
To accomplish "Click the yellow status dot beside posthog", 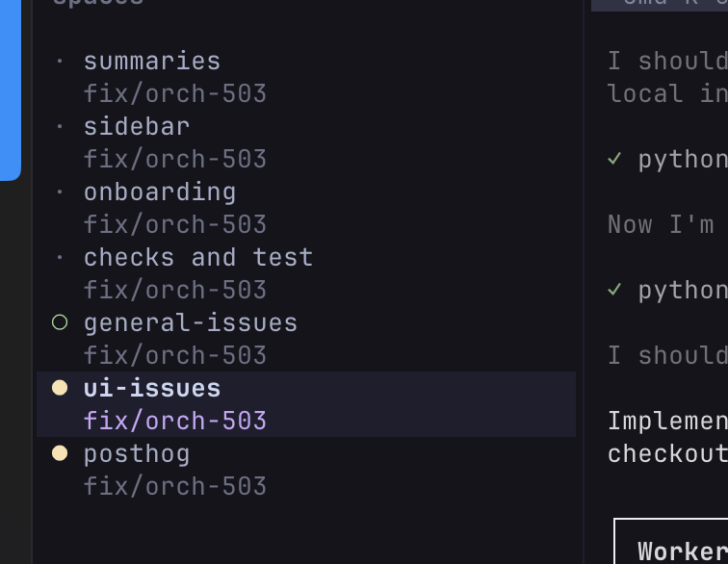I will (x=60, y=453).
